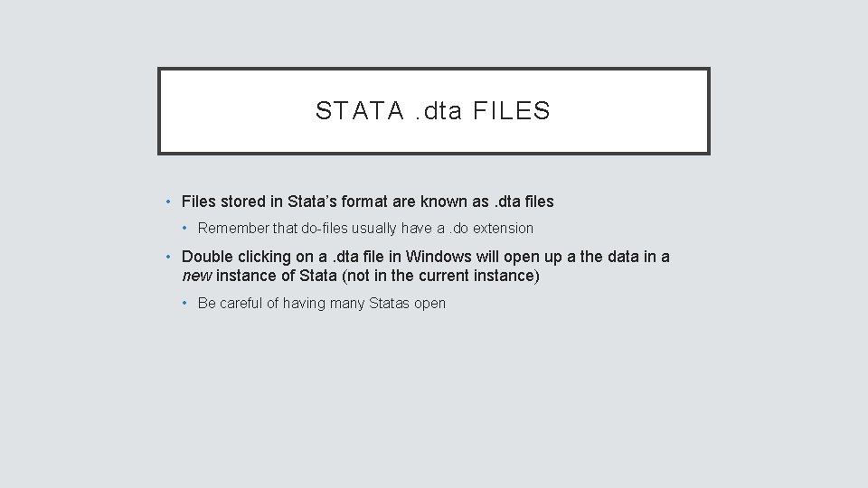This screenshot has width=868, height=488.
Task: Click the slide title "STATA .dta FILES"
Action: pos(433,111)
